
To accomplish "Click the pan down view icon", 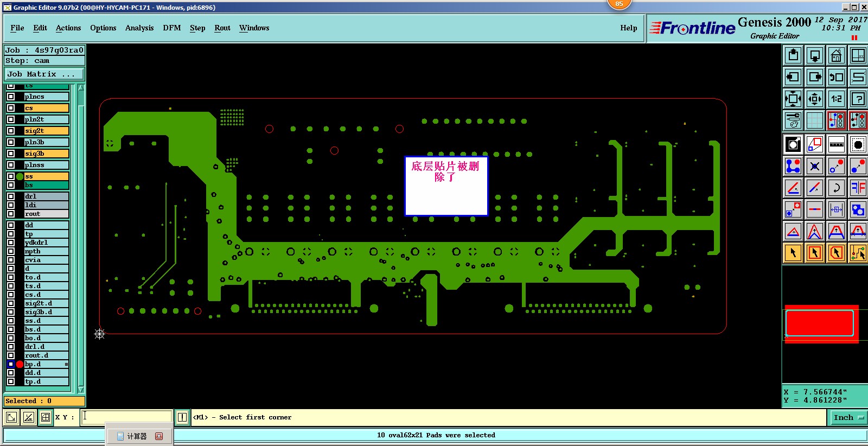I will click(815, 55).
